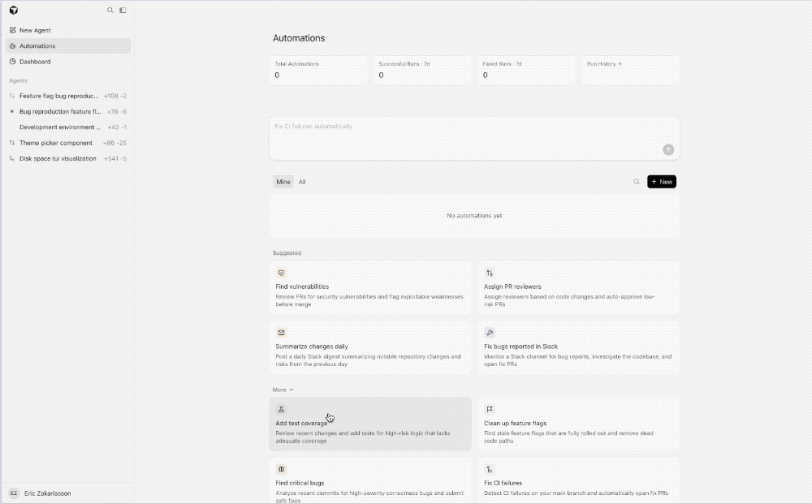The width and height of the screenshot is (812, 504).
Task: Toggle the sidebar collapse control
Action: (123, 11)
